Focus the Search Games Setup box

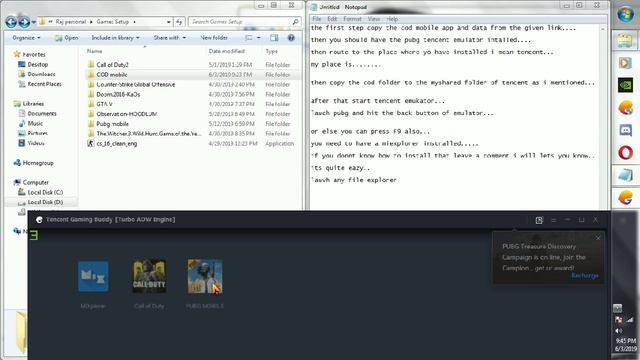pos(245,22)
